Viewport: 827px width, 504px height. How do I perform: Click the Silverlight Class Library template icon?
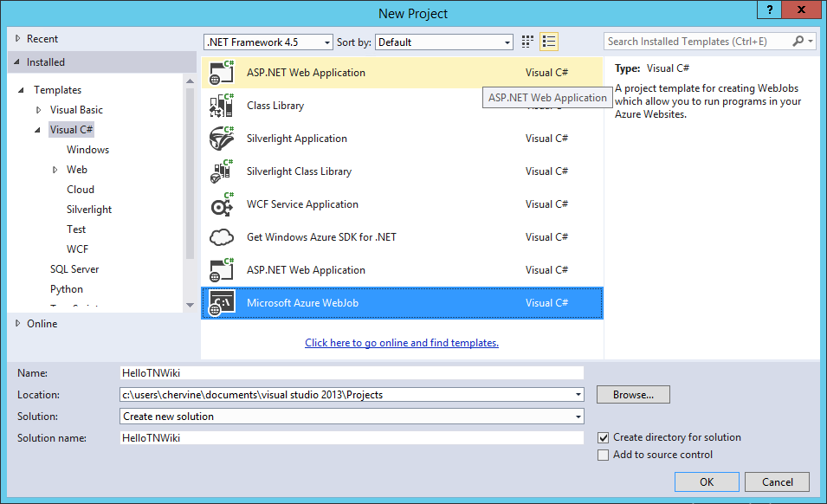pos(222,171)
